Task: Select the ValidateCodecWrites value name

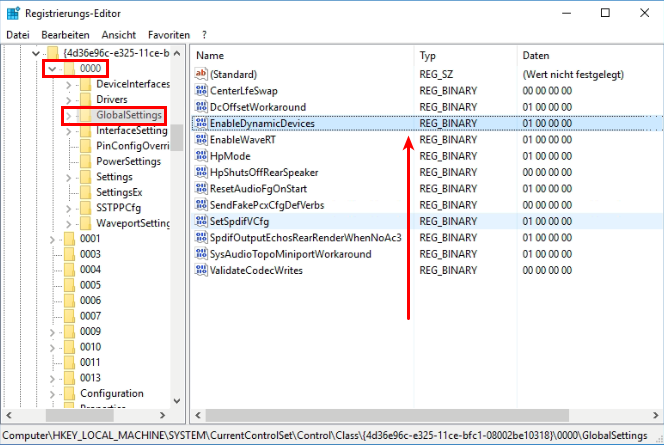Action: pos(256,270)
